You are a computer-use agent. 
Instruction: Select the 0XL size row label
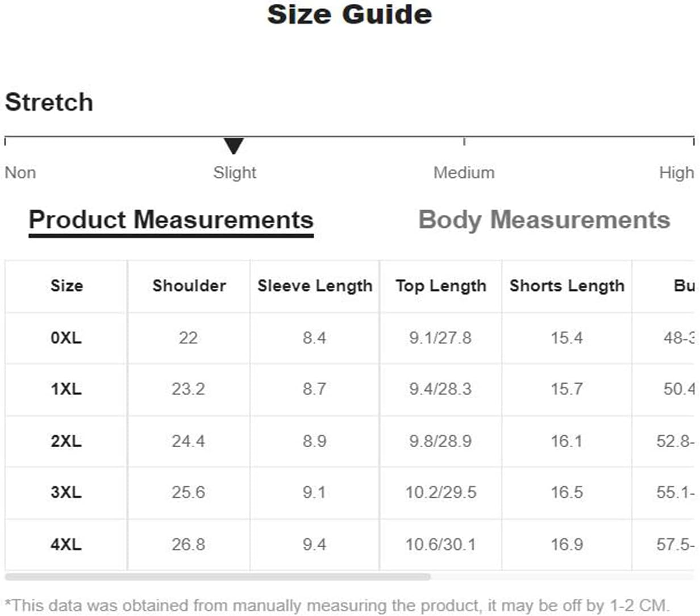(66, 338)
